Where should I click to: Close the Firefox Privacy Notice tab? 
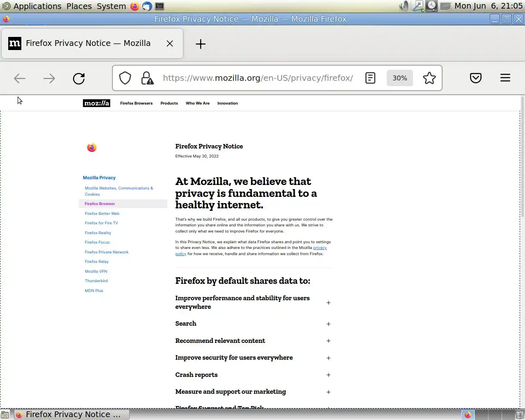tap(170, 43)
